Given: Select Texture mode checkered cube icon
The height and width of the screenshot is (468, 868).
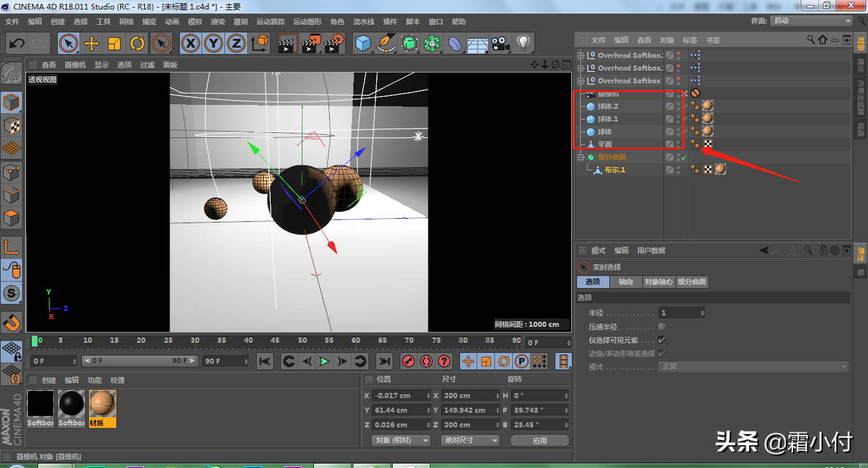Looking at the screenshot, I should [11, 125].
